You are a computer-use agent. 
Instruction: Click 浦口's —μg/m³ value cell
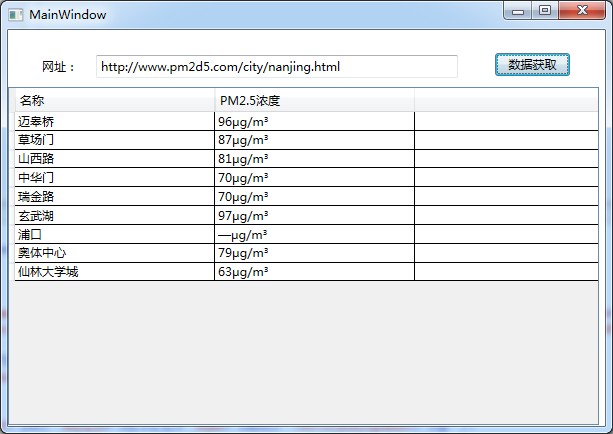click(314, 234)
